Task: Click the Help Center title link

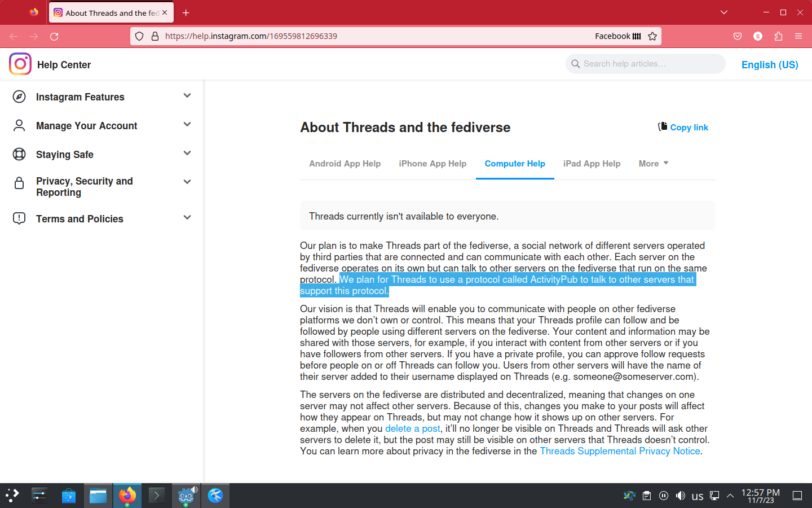Action: (64, 65)
